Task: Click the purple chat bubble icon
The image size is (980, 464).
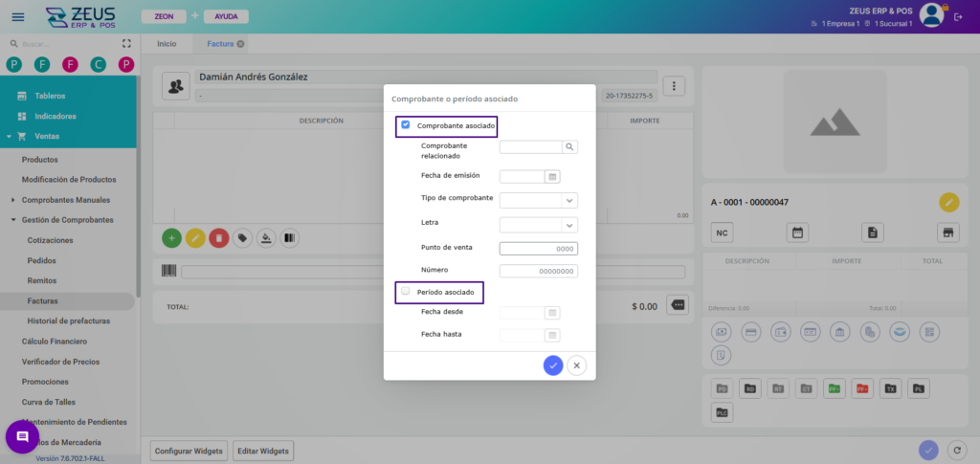Action: pyautogui.click(x=22, y=437)
